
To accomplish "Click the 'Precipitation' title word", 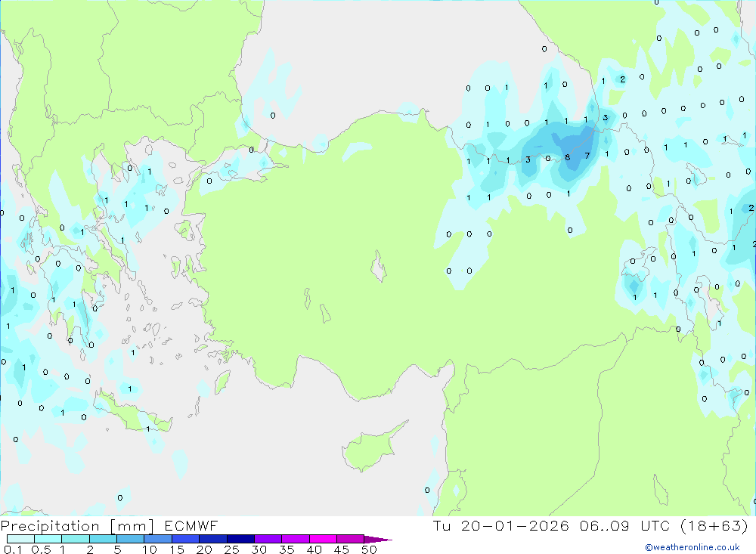I will pyautogui.click(x=50, y=526).
